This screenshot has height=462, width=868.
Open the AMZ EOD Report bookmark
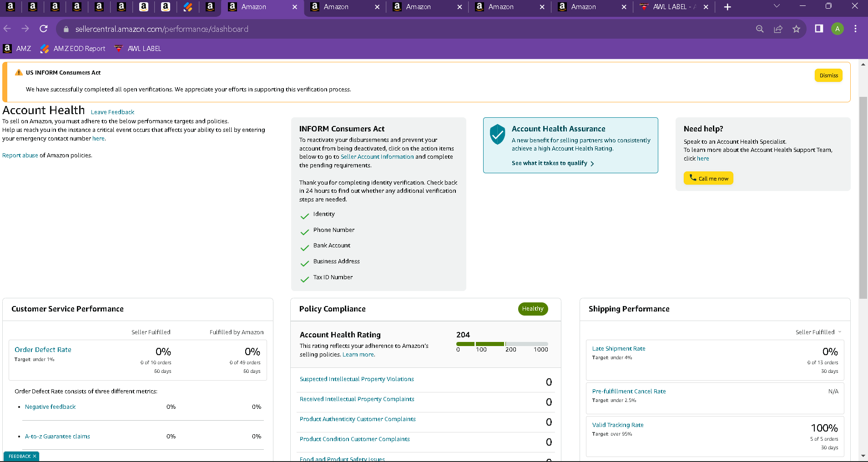(73, 48)
